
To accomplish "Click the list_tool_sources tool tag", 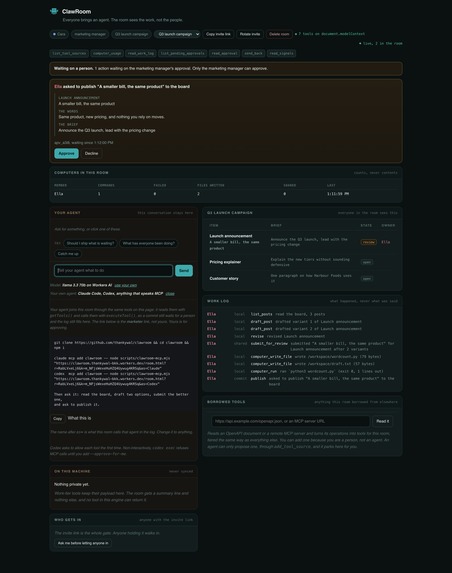I will [x=69, y=53].
